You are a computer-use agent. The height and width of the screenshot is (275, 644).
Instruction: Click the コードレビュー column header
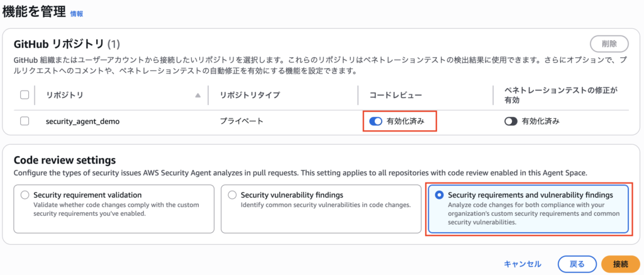coord(396,95)
